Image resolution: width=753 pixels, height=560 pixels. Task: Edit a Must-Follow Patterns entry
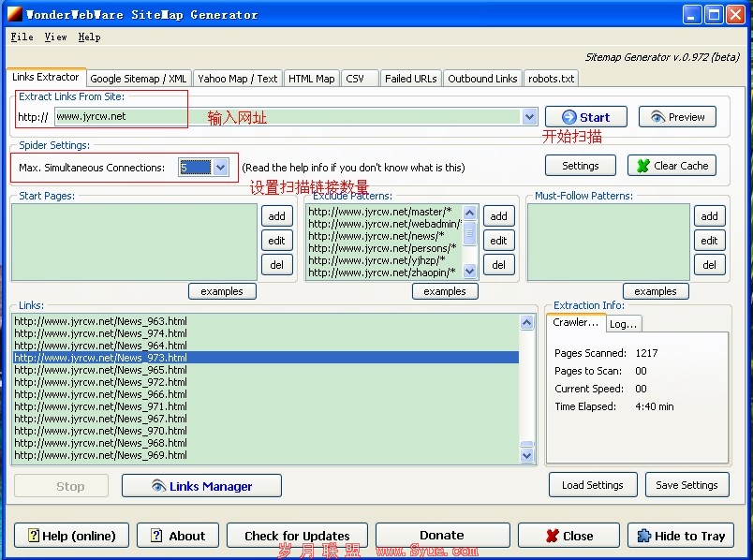click(709, 240)
